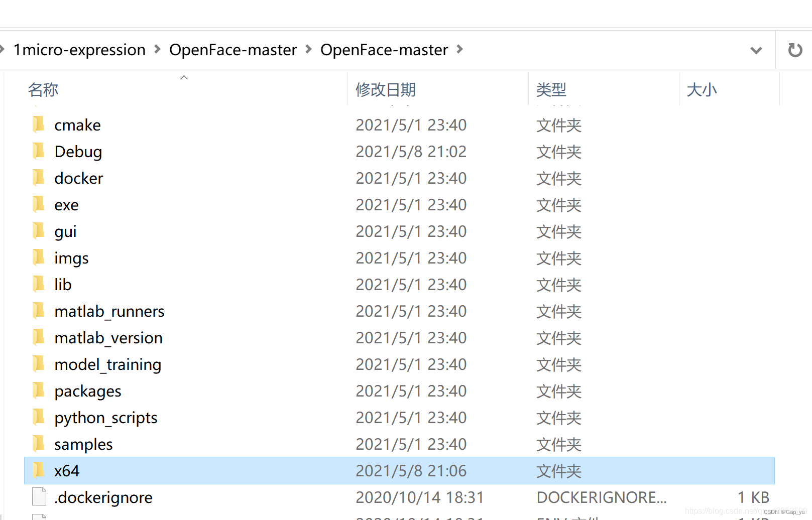Select the x64 folder name
812x520 pixels.
coord(67,471)
